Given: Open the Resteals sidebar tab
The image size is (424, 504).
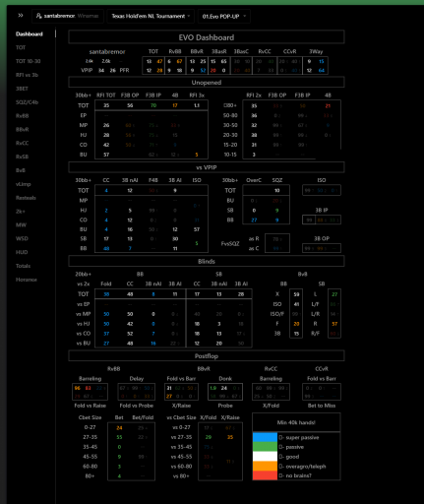Looking at the screenshot, I should point(26,198).
